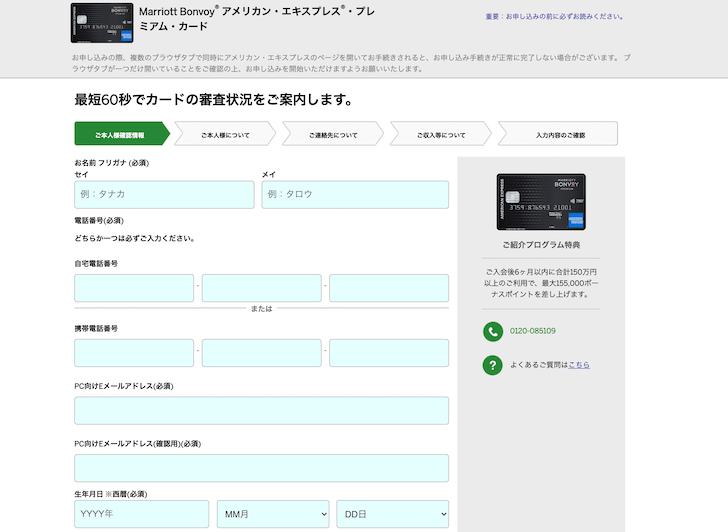Click the first home phone number box
The image size is (728, 532).
(134, 288)
